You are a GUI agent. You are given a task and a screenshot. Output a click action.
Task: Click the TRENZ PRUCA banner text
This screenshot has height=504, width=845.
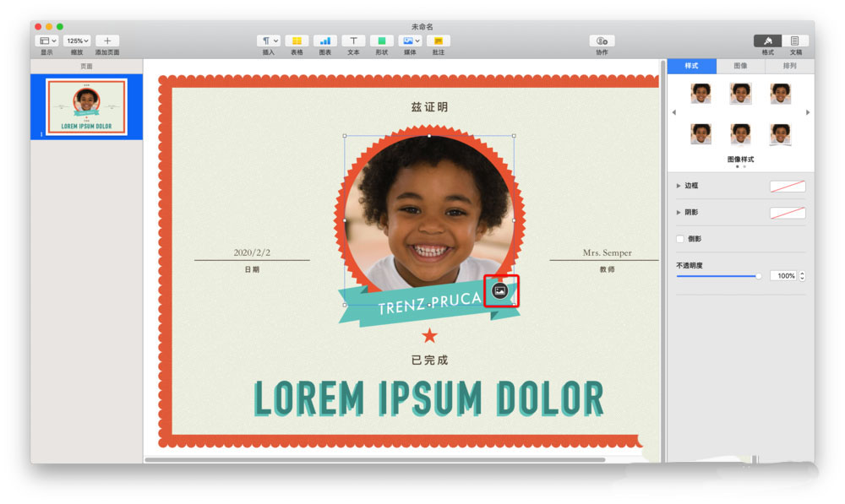click(x=429, y=304)
